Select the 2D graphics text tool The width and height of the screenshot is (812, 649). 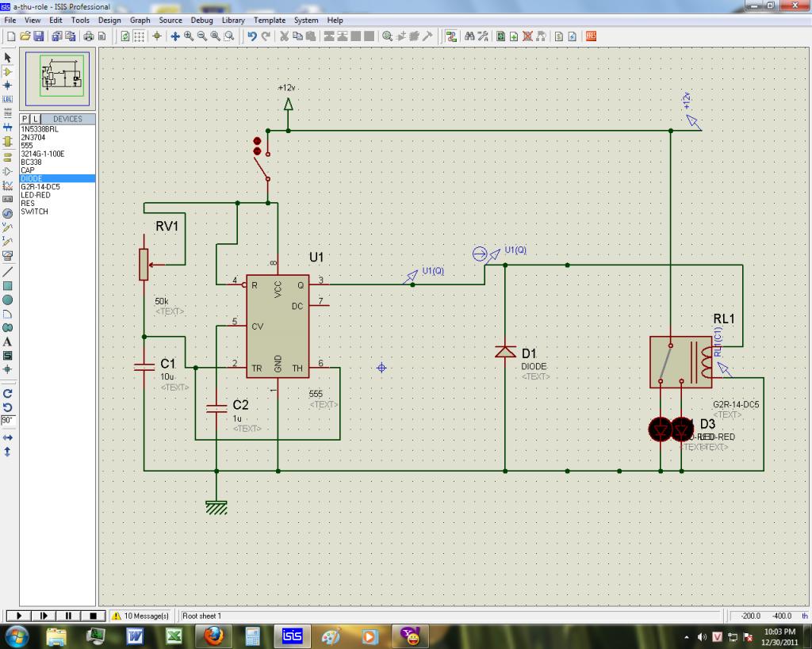click(8, 342)
